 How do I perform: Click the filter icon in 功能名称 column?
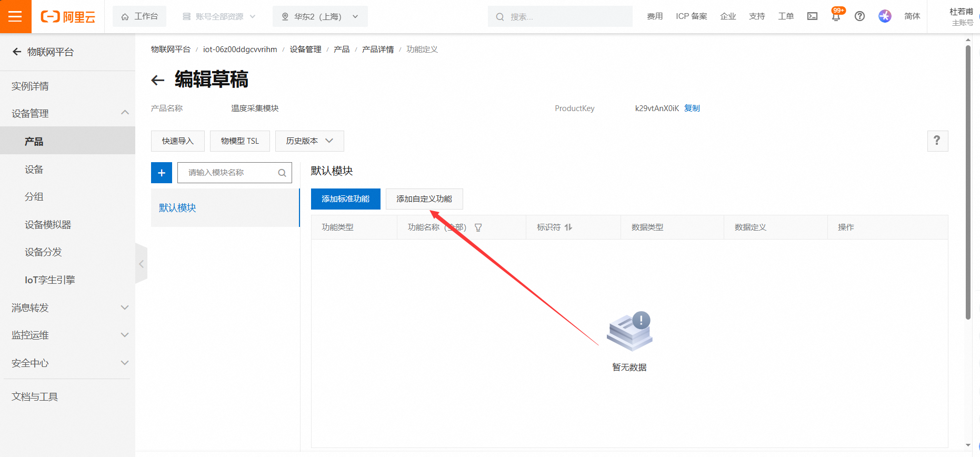pyautogui.click(x=478, y=227)
